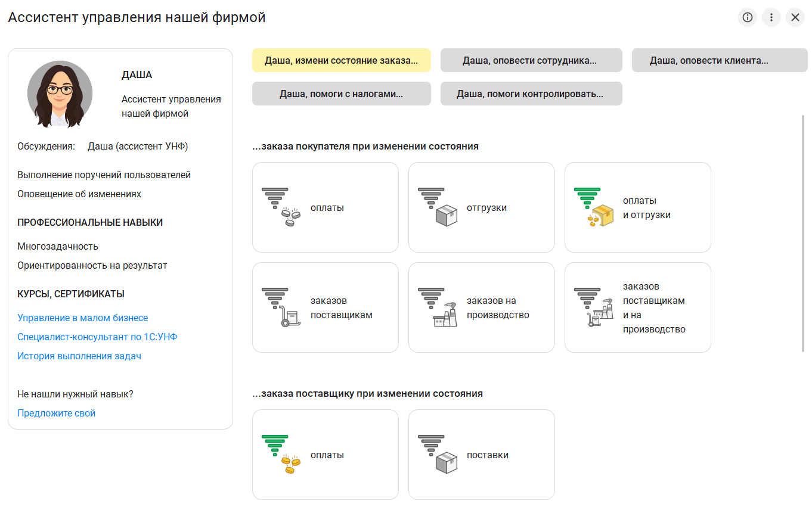812x510 pixels.
Task: Open 'Специалист-консультант по 1С:УНФ' link
Action: [x=98, y=337]
